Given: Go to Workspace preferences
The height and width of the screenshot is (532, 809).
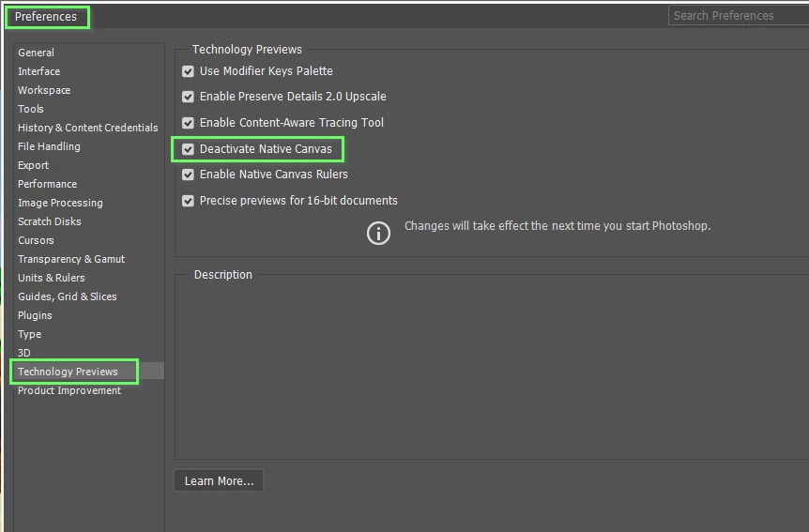Looking at the screenshot, I should (x=44, y=90).
